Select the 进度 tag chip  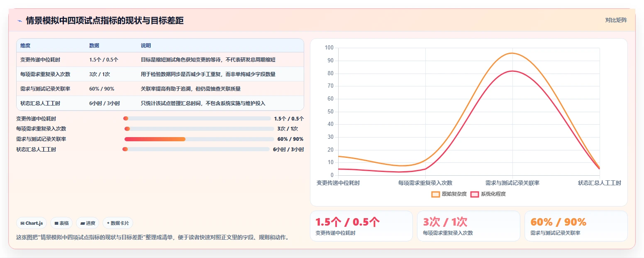(88, 223)
